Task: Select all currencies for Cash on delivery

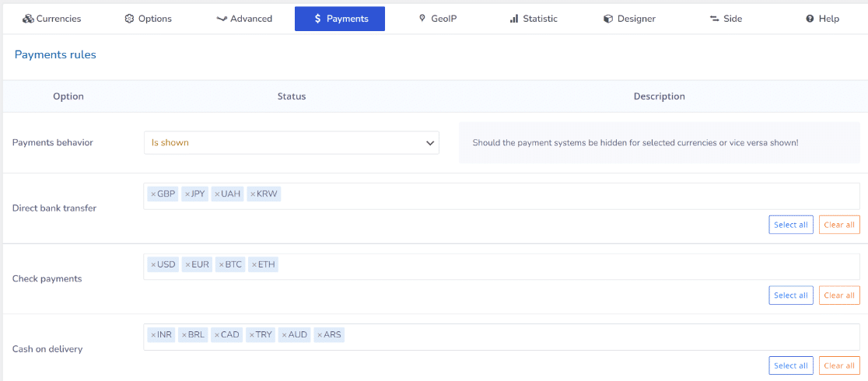Action: pyautogui.click(x=791, y=365)
